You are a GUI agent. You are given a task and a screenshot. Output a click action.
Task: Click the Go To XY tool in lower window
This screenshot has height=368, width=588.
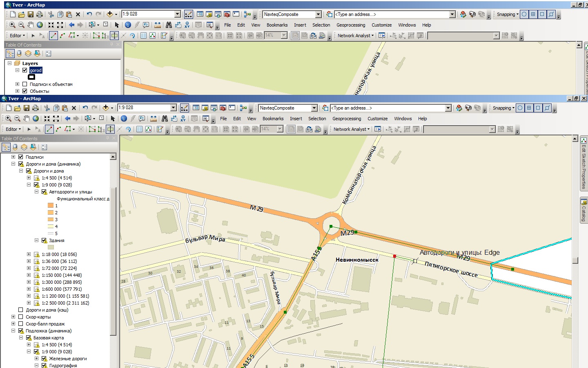point(183,119)
